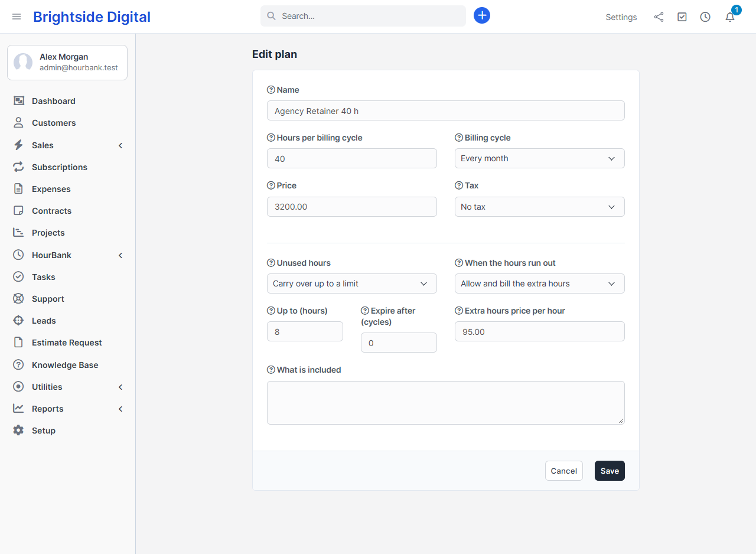Click the help icon beside Name label
The image size is (756, 554).
[271, 90]
